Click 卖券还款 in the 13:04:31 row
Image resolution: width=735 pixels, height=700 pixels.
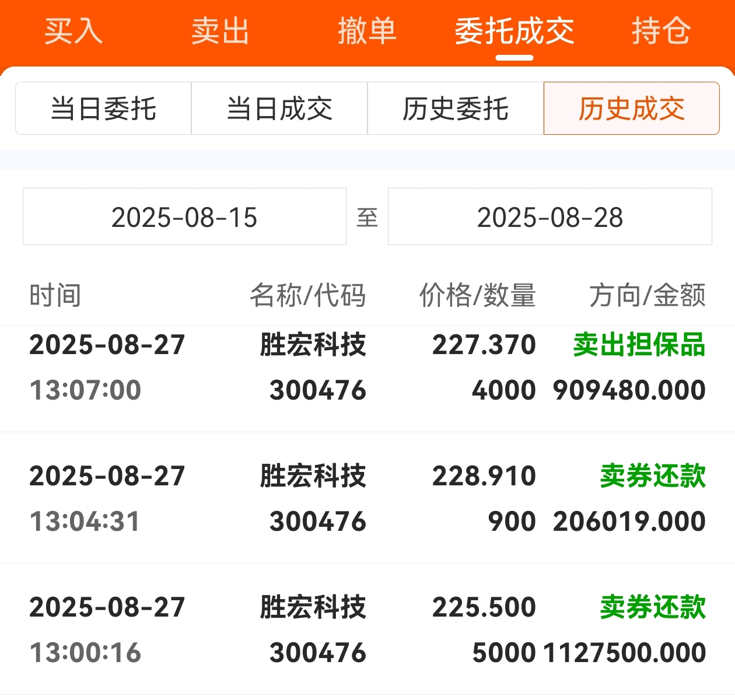[x=653, y=476]
